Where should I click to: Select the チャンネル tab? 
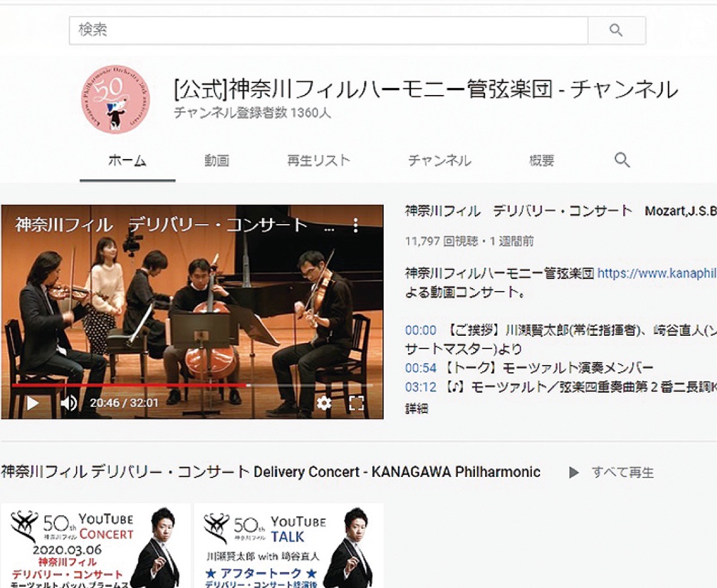click(439, 161)
